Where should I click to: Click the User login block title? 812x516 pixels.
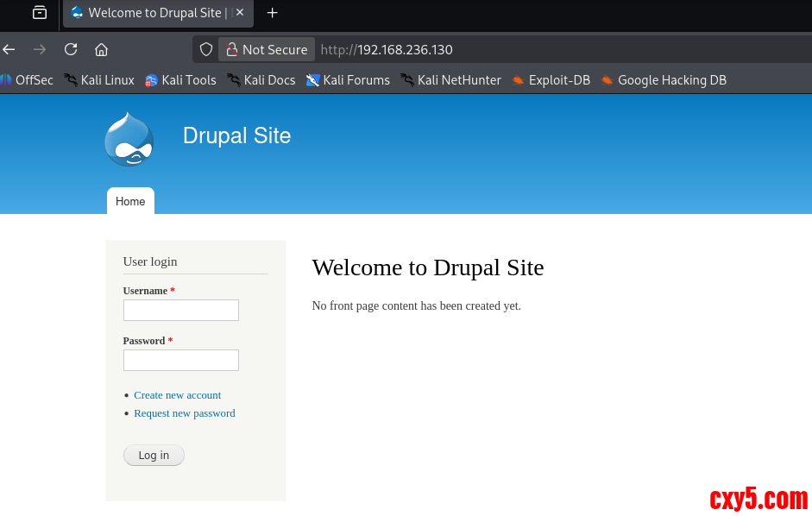150,261
